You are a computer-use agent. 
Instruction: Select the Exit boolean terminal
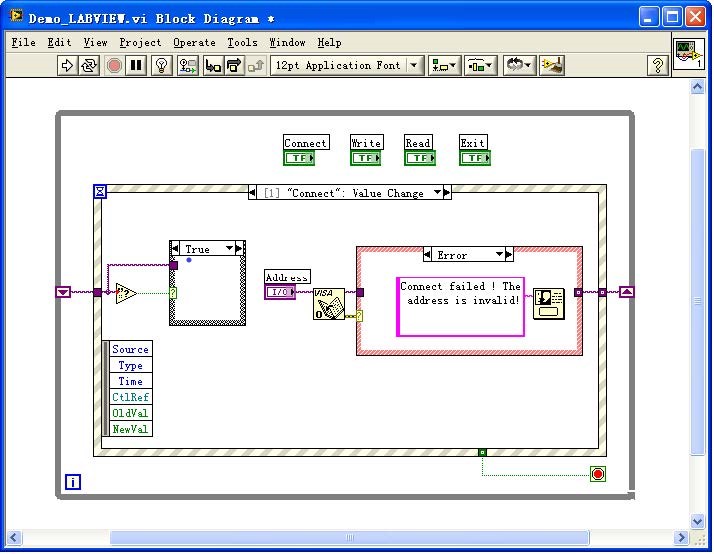474,158
